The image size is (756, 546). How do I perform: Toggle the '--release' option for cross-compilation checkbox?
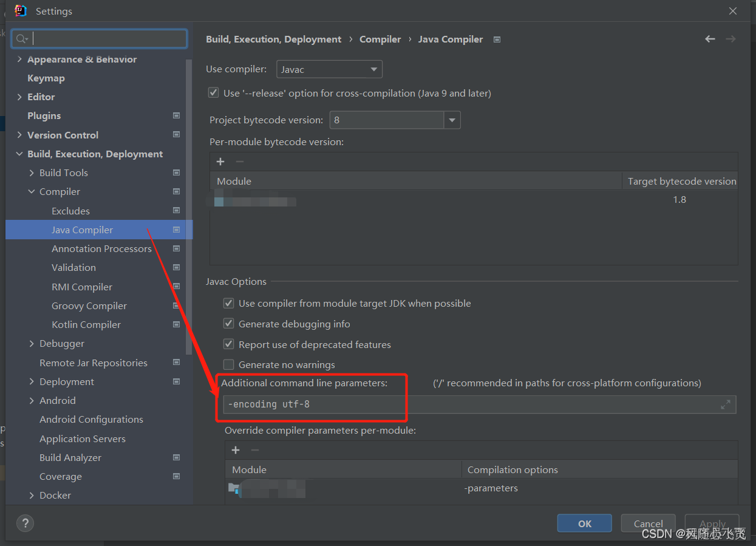tap(213, 93)
